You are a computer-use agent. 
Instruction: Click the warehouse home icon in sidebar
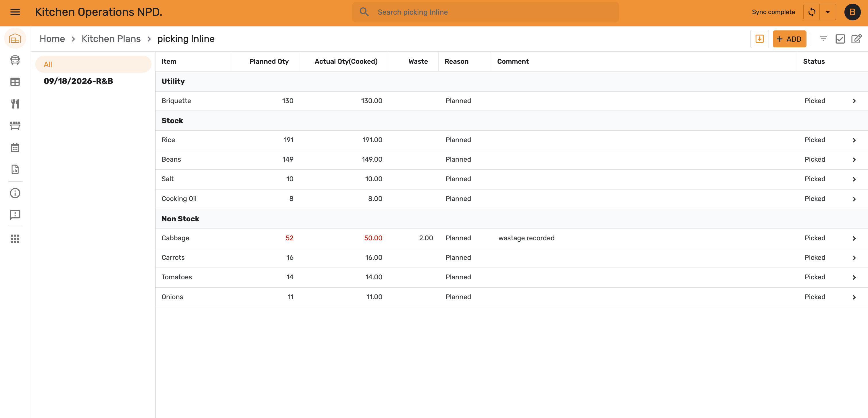click(x=15, y=38)
